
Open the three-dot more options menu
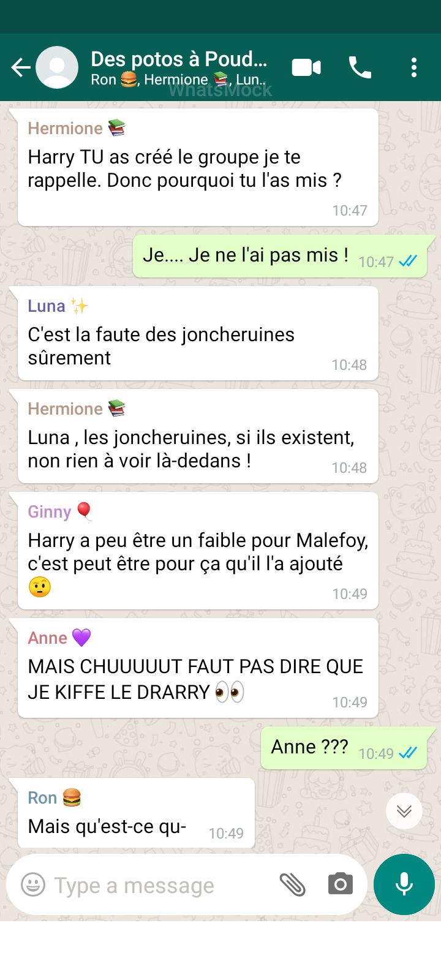click(414, 67)
